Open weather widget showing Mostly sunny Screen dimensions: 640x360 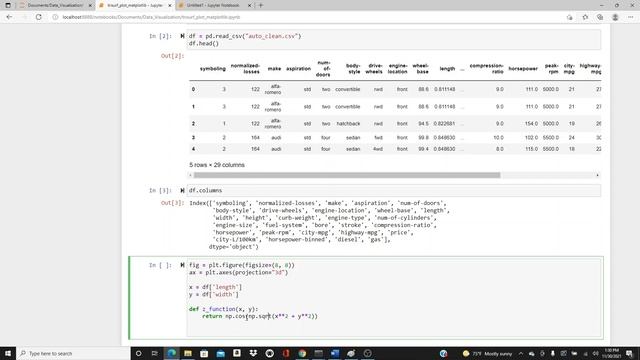click(x=487, y=353)
